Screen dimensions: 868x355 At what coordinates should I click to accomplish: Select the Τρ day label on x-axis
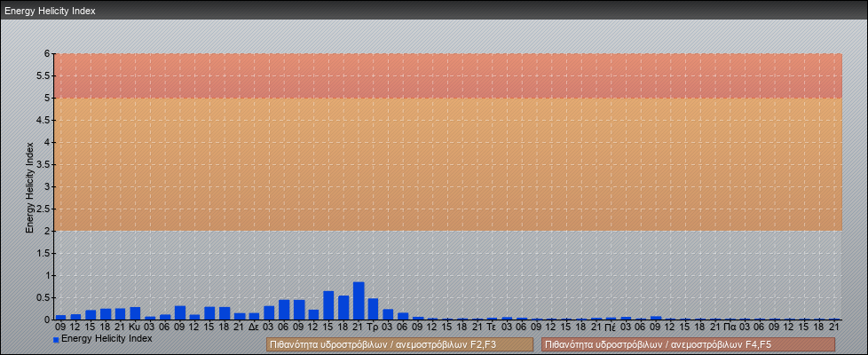point(373,327)
